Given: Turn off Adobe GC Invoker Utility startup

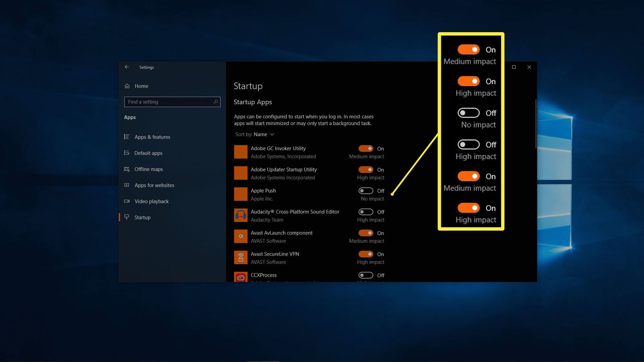Looking at the screenshot, I should tap(366, 148).
